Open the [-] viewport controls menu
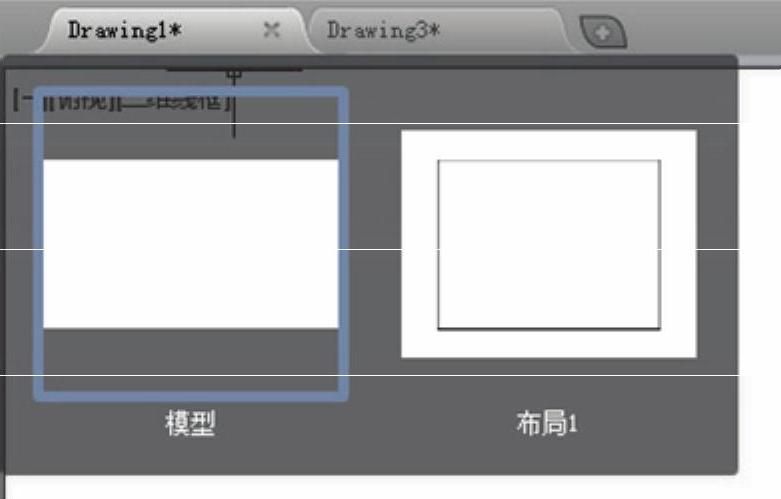 pyautogui.click(x=18, y=101)
